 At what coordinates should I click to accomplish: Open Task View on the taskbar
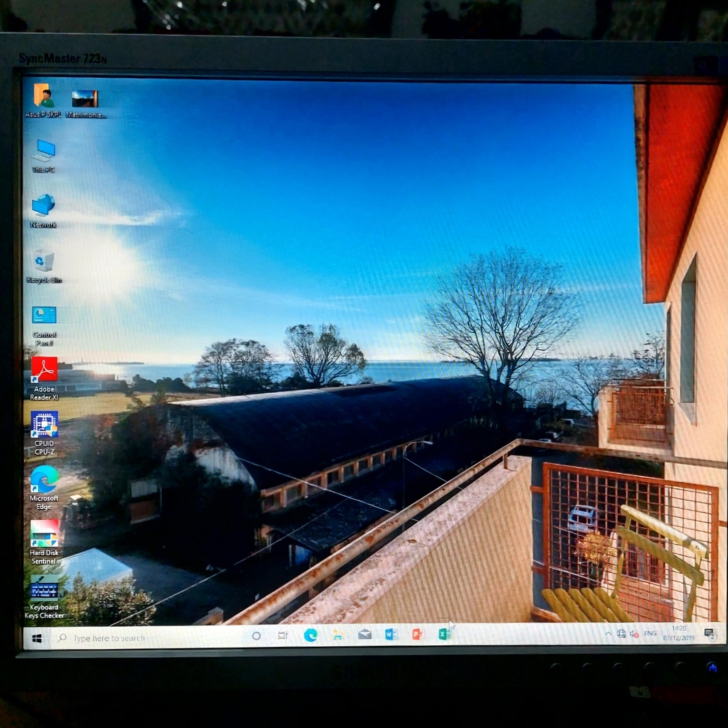[283, 636]
